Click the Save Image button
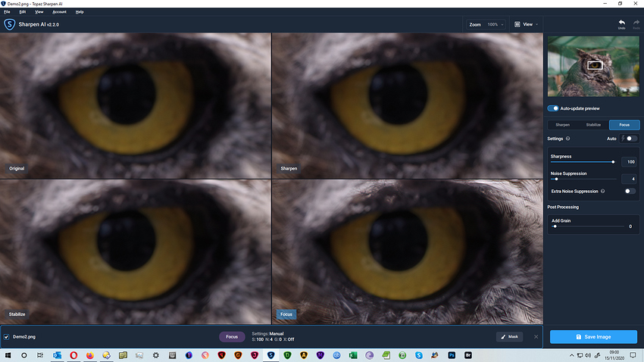644x362 pixels. point(593,336)
